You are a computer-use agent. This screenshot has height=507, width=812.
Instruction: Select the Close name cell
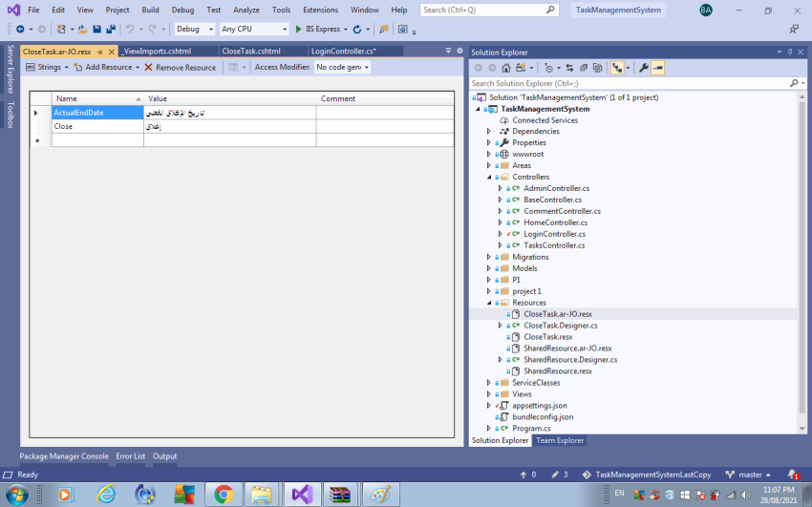[97, 126]
